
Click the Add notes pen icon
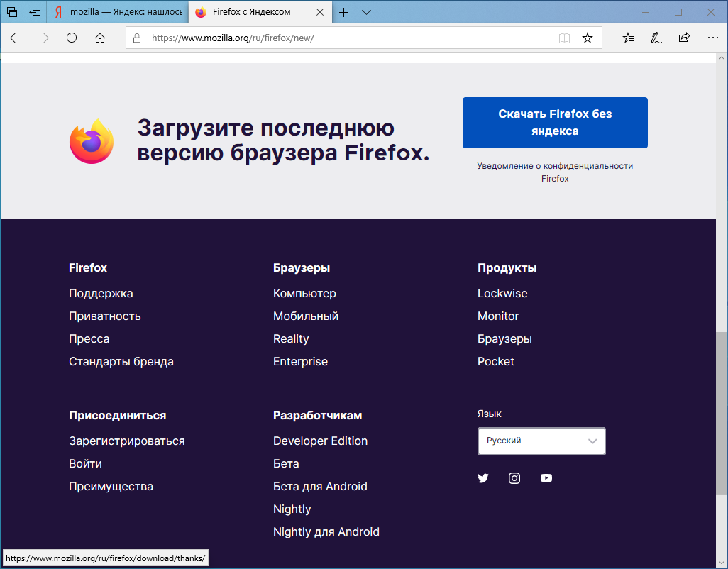(656, 38)
